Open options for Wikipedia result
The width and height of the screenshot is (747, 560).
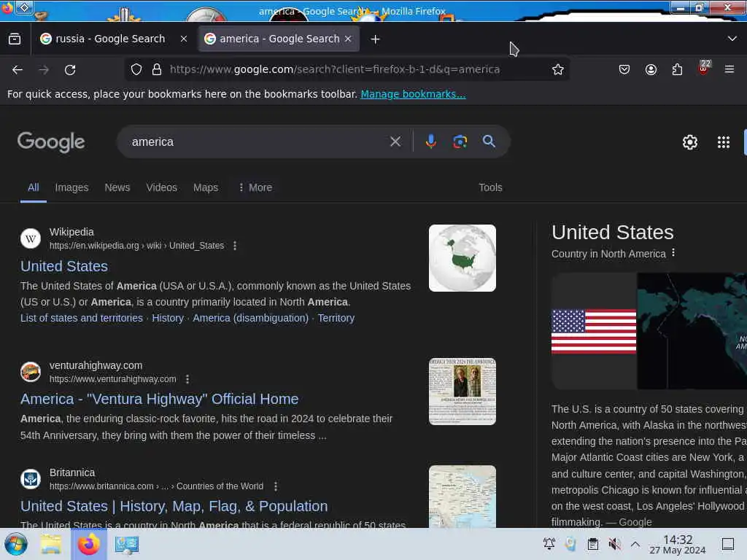[x=235, y=246]
